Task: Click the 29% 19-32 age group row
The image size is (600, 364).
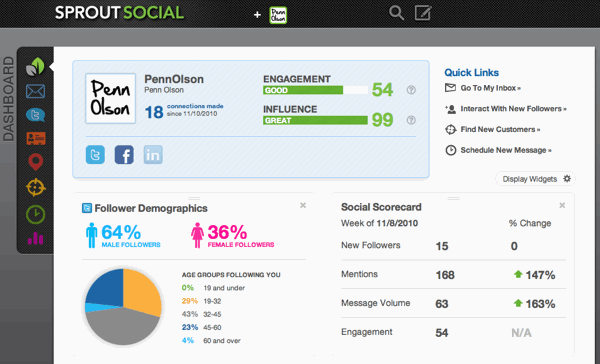Action: 202,301
